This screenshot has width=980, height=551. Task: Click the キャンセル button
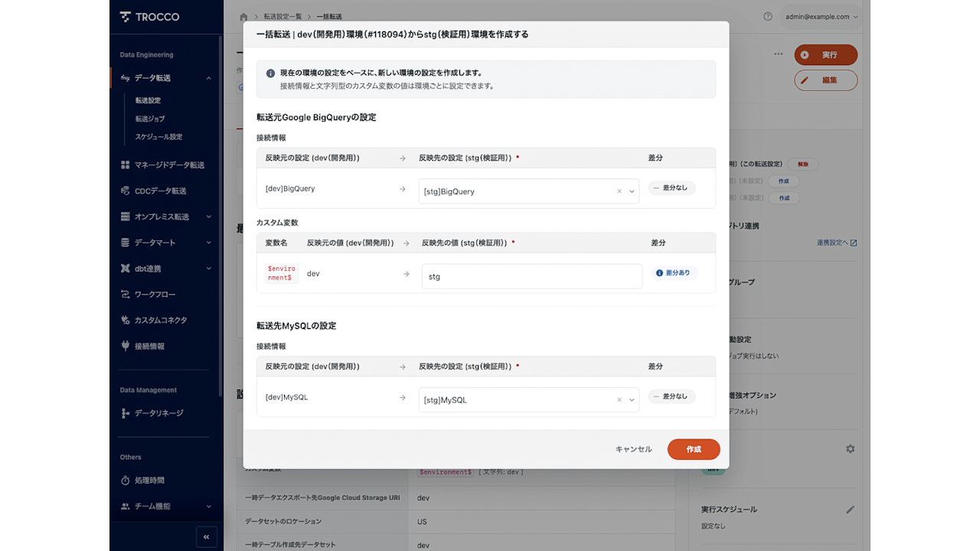pos(633,449)
